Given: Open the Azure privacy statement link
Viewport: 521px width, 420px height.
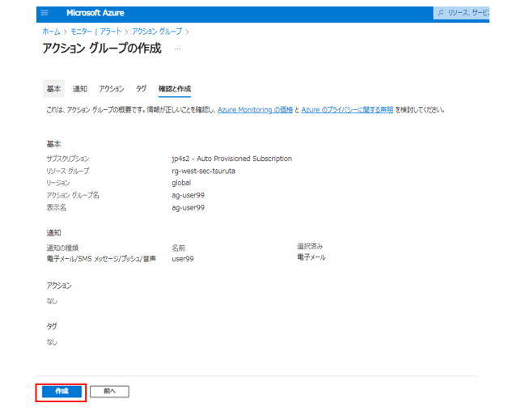Looking at the screenshot, I should coord(347,109).
